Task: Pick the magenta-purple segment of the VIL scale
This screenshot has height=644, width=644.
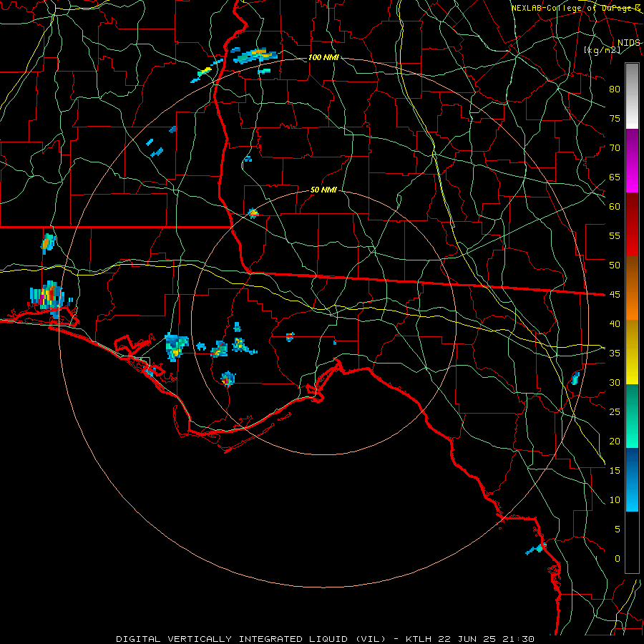Action: (x=632, y=161)
